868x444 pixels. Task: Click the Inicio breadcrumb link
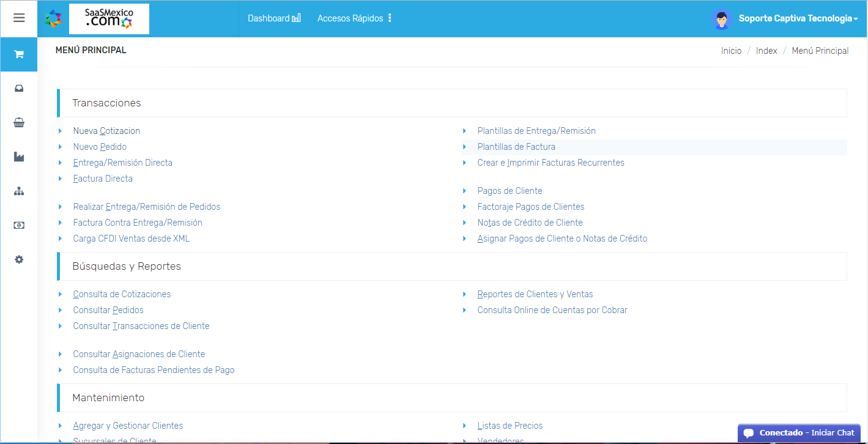(731, 51)
